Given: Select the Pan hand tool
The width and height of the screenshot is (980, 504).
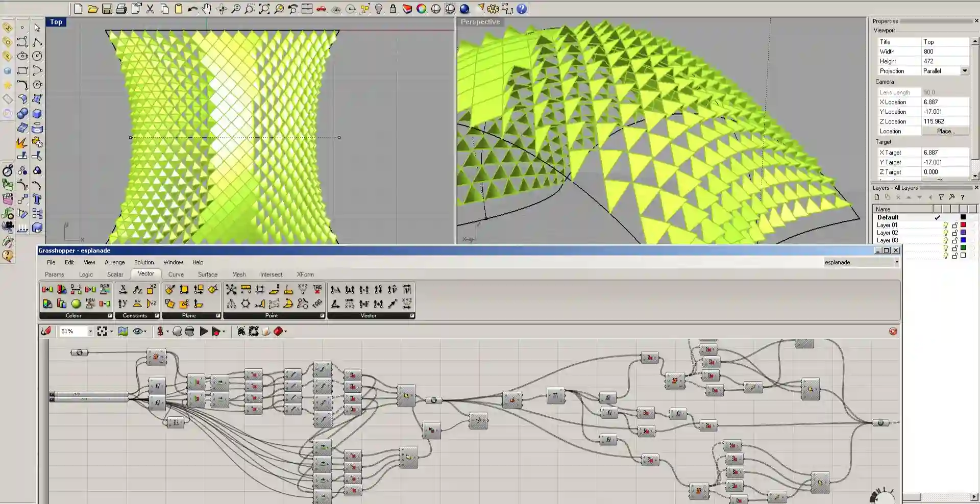Looking at the screenshot, I should (206, 9).
